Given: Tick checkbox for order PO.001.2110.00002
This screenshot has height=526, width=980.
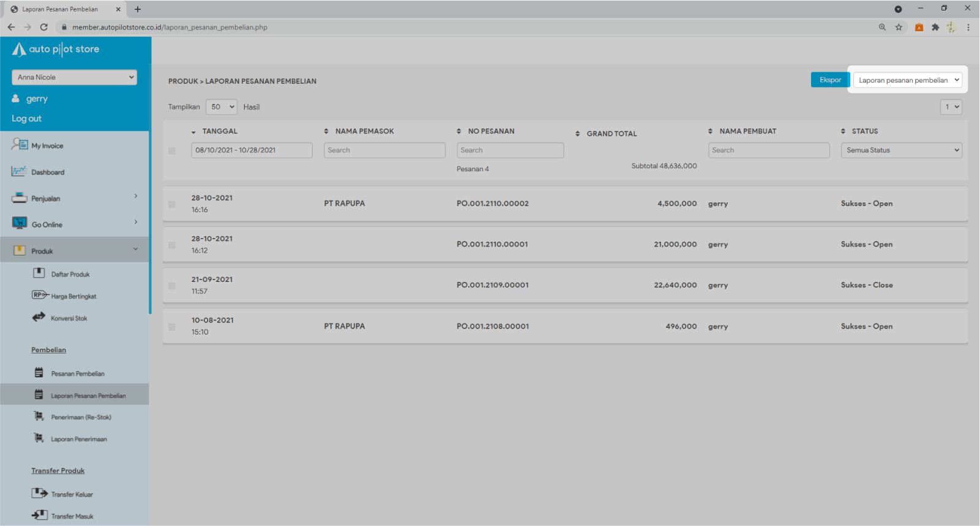Looking at the screenshot, I should [x=172, y=204].
